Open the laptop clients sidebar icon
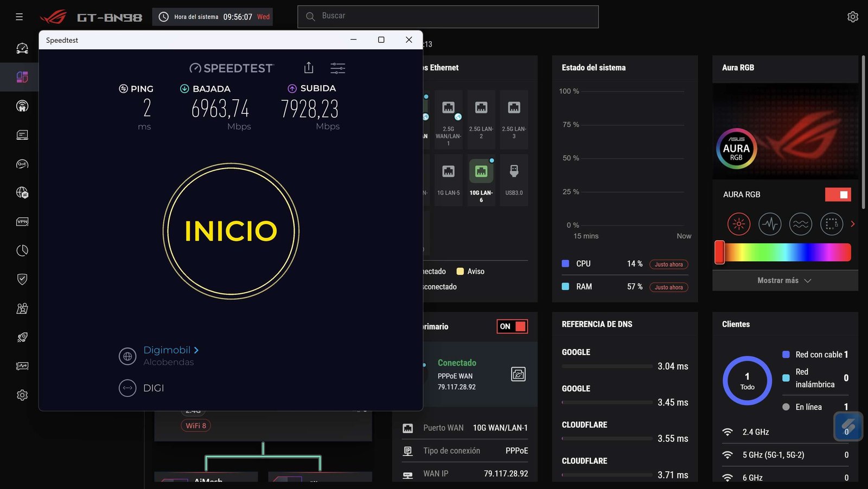Viewport: 868px width, 489px height. [x=22, y=135]
